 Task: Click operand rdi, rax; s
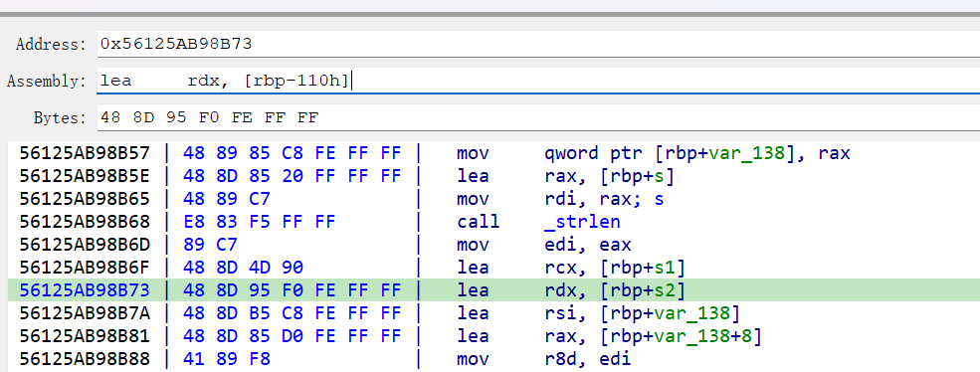point(604,200)
